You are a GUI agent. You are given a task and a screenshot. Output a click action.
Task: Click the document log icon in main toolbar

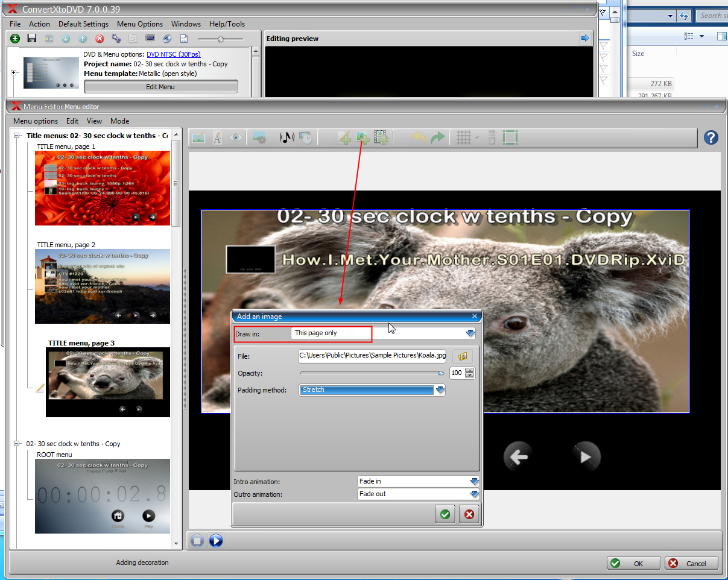[184, 39]
